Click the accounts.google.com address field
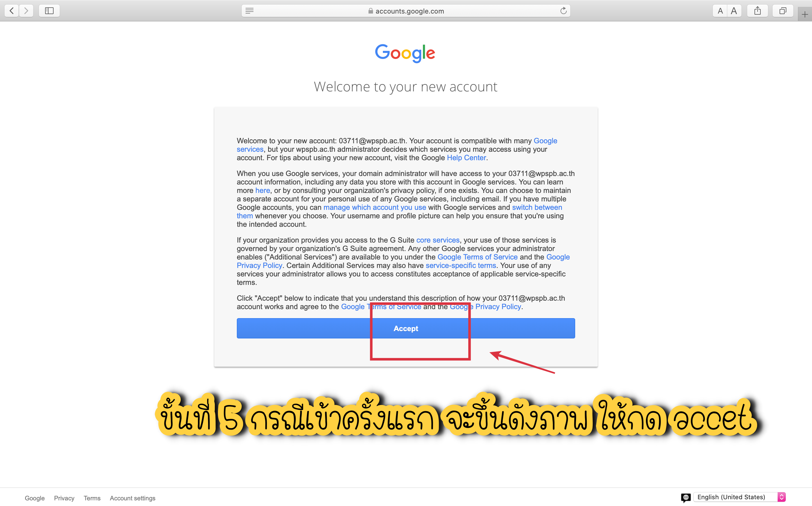Image resolution: width=812 pixels, height=506 pixels. 406,11
